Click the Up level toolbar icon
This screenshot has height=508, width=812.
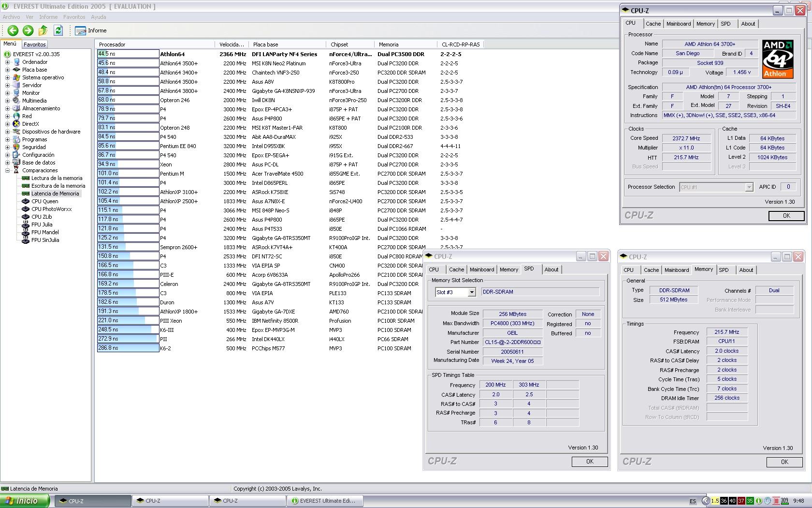tap(43, 30)
